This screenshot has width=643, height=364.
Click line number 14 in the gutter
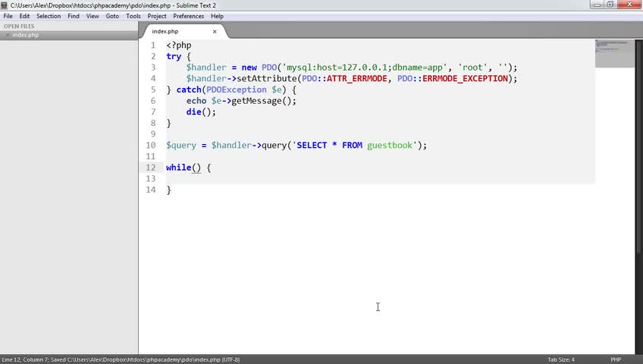(150, 190)
